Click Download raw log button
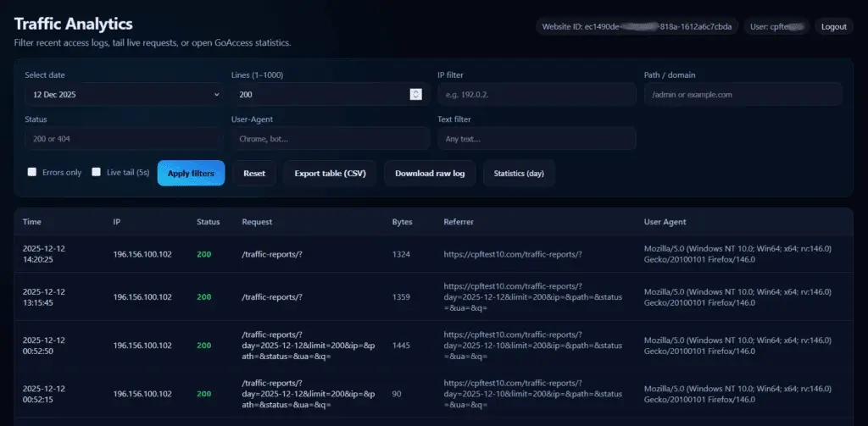This screenshot has width=868, height=426. (x=430, y=173)
